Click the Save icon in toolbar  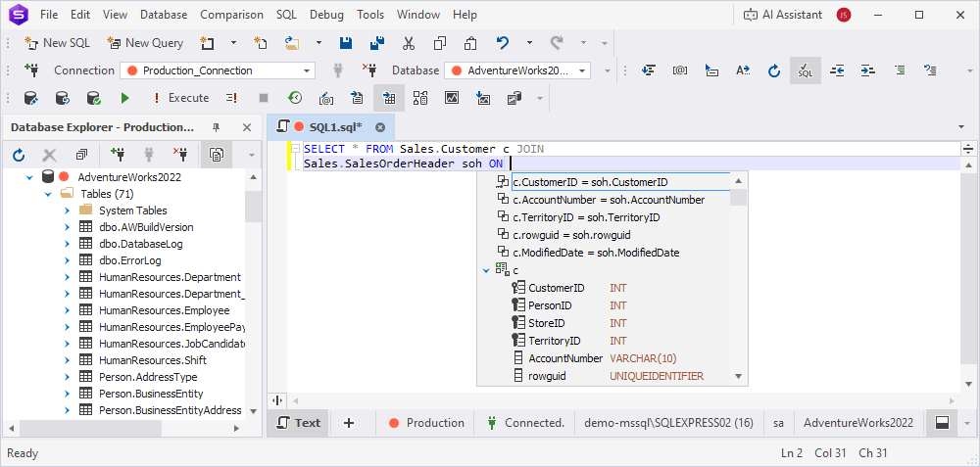pyautogui.click(x=345, y=43)
